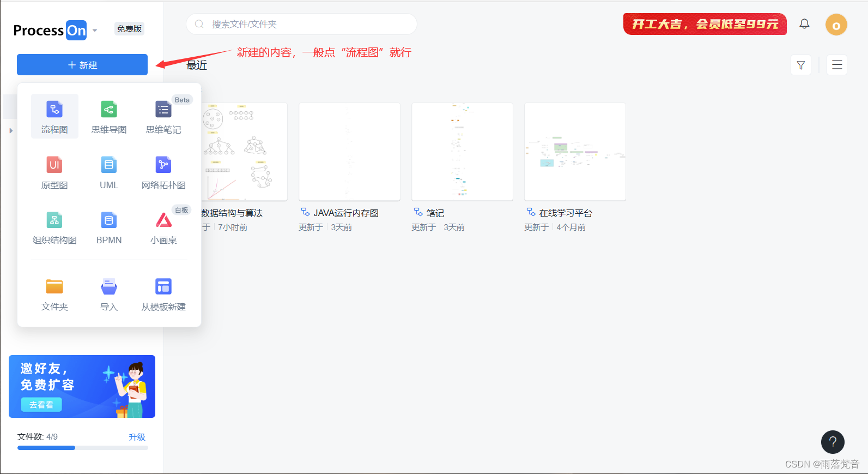Create a new BPMN diagram
Image resolution: width=868 pixels, height=474 pixels.
(109, 227)
